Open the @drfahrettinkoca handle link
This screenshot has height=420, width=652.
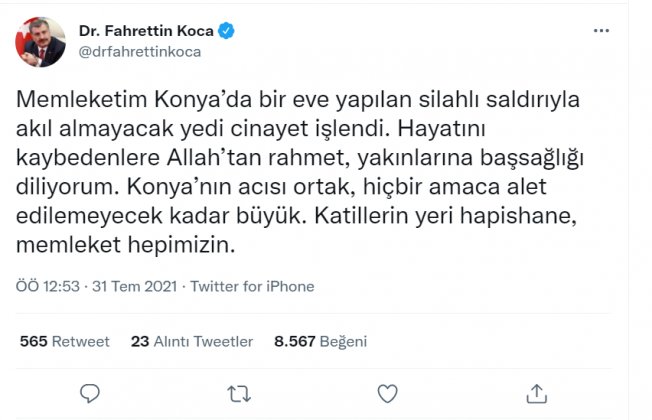(140, 52)
